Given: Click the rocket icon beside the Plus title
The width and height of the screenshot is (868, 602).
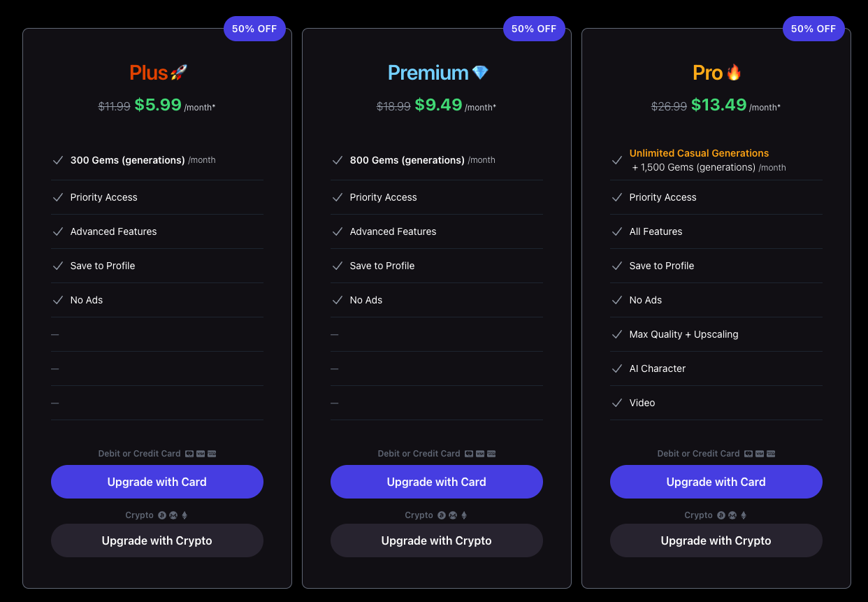Looking at the screenshot, I should click(179, 72).
